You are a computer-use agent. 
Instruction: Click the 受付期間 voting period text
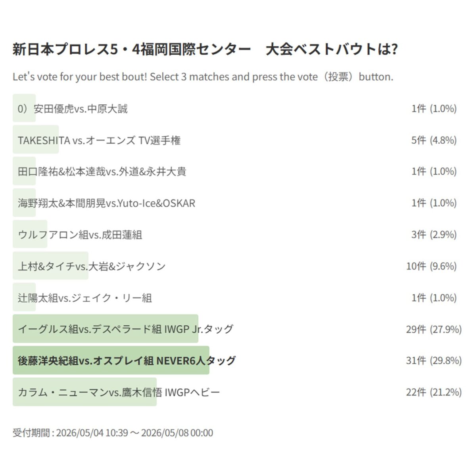(x=113, y=432)
